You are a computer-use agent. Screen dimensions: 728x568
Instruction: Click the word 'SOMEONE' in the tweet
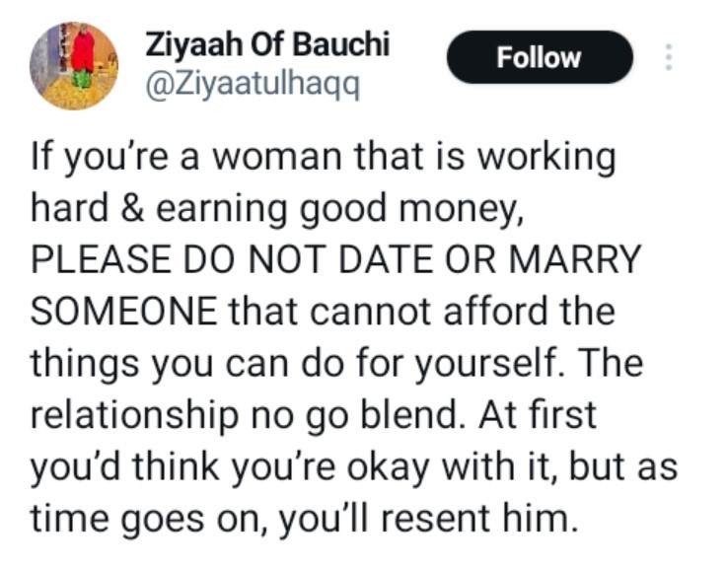[x=124, y=311]
